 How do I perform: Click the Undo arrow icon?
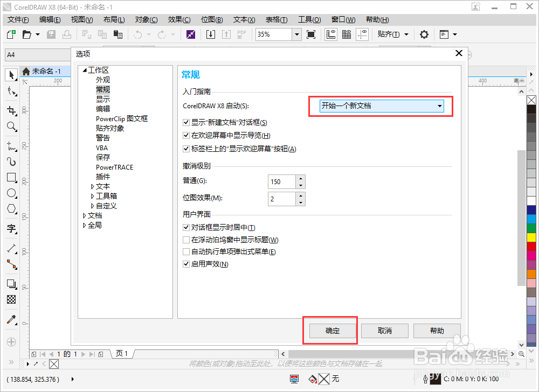138,34
